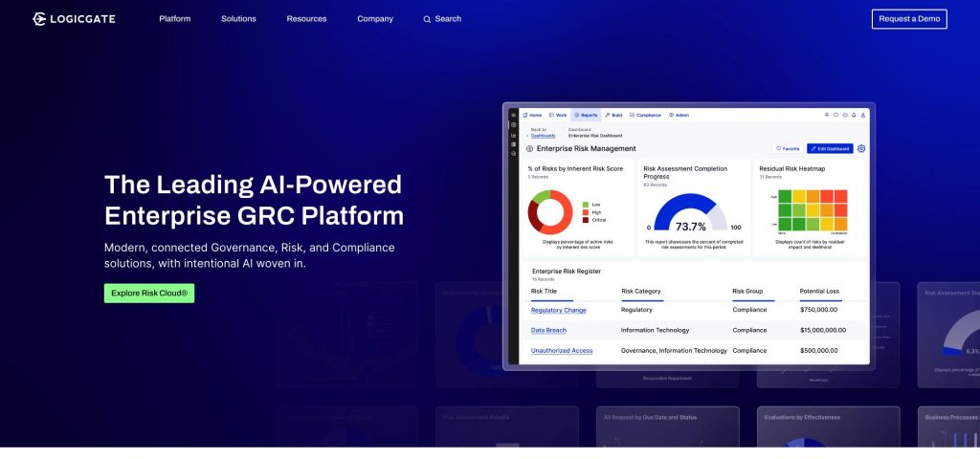The width and height of the screenshot is (980, 459).
Task: Open the Regulatory Change risk link
Action: click(x=558, y=310)
